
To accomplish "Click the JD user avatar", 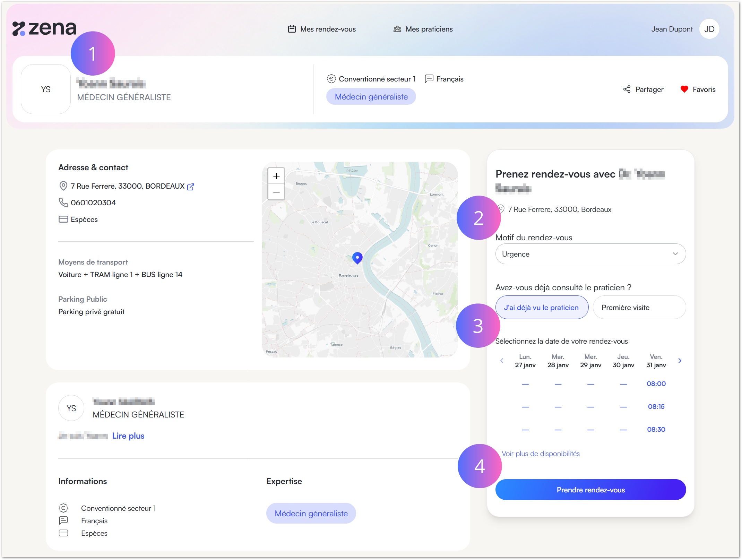I will pos(709,29).
